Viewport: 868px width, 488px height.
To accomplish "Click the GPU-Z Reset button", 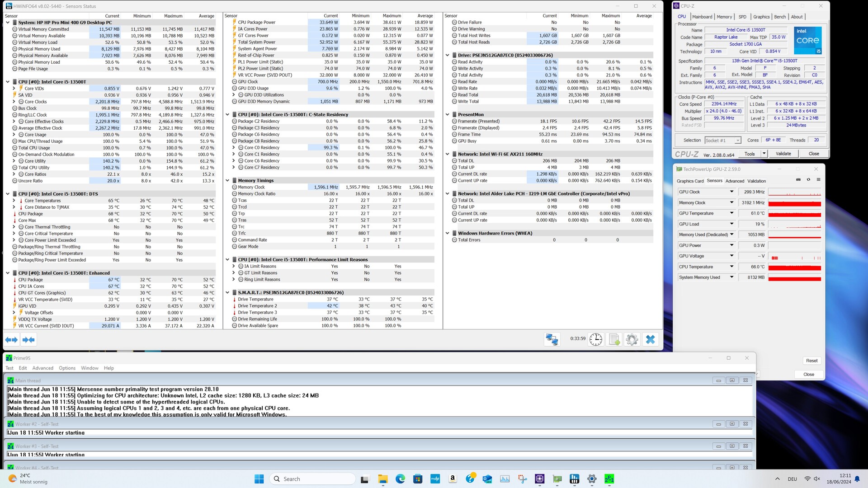I will tap(811, 361).
